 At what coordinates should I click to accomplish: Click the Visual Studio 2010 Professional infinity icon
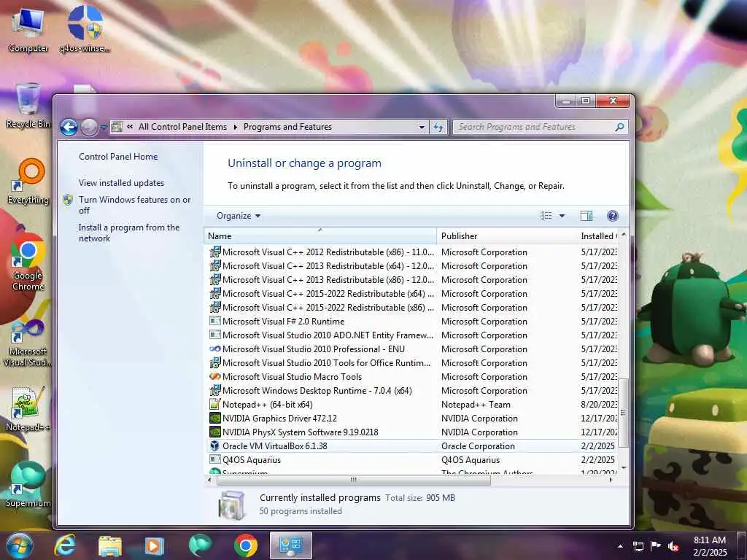(215, 349)
